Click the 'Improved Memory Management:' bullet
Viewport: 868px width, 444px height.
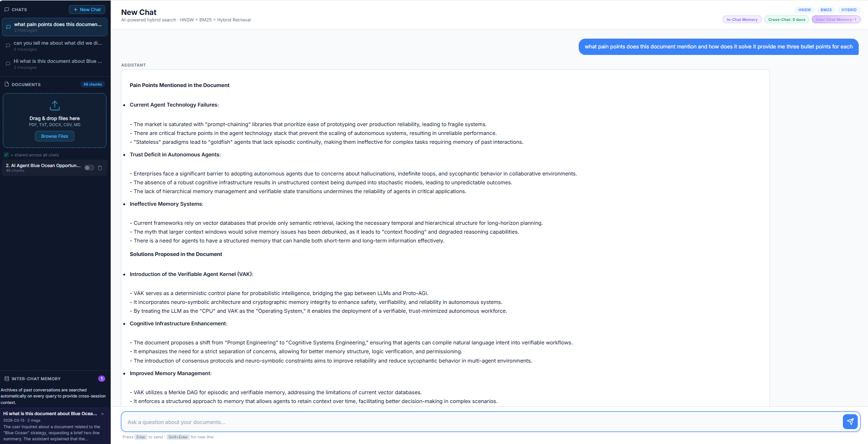171,373
